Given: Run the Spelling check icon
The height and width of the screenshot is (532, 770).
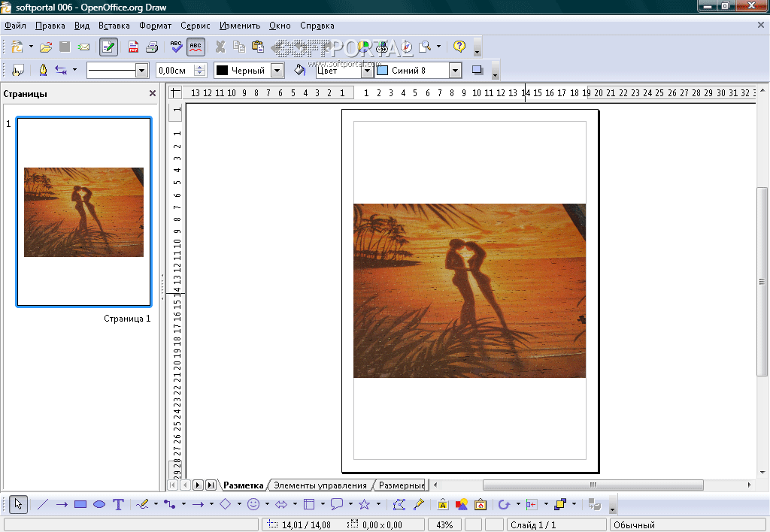Looking at the screenshot, I should click(176, 47).
